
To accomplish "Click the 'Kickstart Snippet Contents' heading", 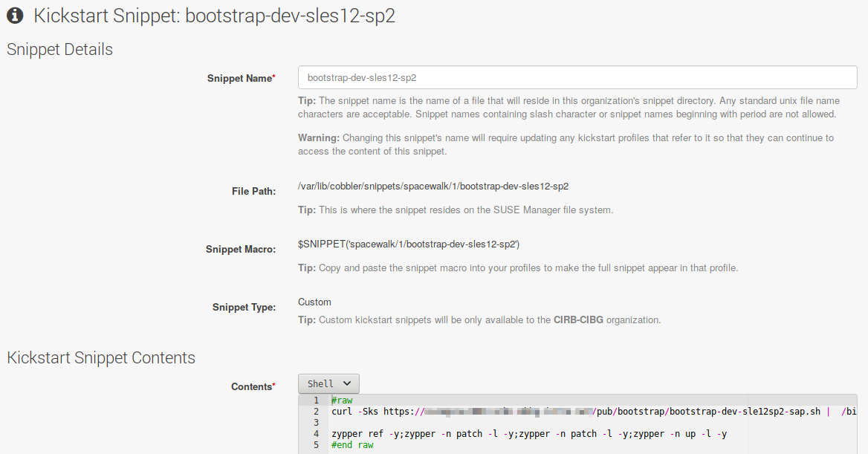I will (x=101, y=357).
